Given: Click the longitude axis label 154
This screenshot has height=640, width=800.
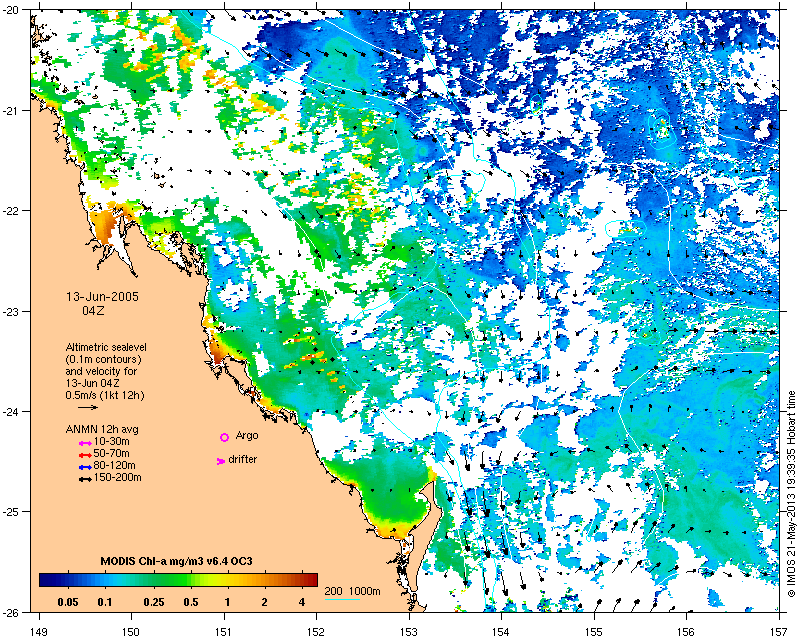Looking at the screenshot, I should (x=502, y=631).
